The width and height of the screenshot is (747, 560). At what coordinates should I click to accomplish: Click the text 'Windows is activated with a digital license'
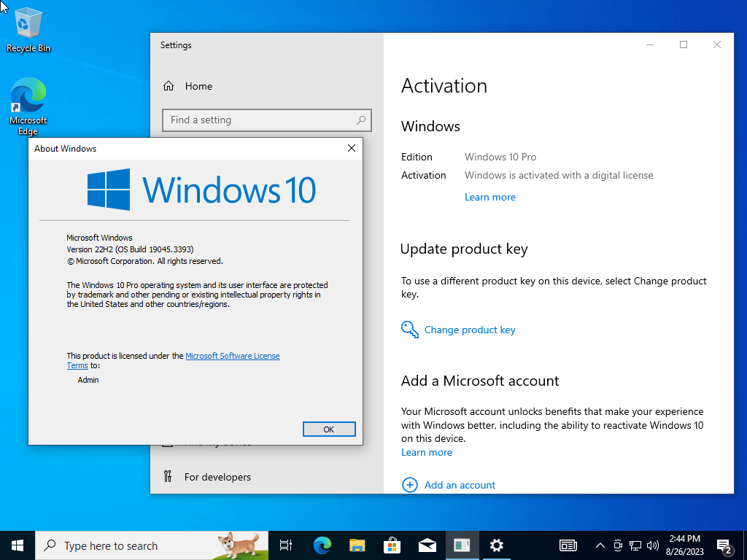tap(559, 175)
